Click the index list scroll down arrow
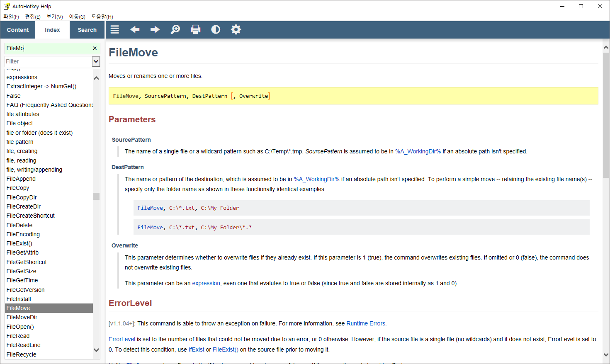This screenshot has height=364, width=610. [96, 350]
